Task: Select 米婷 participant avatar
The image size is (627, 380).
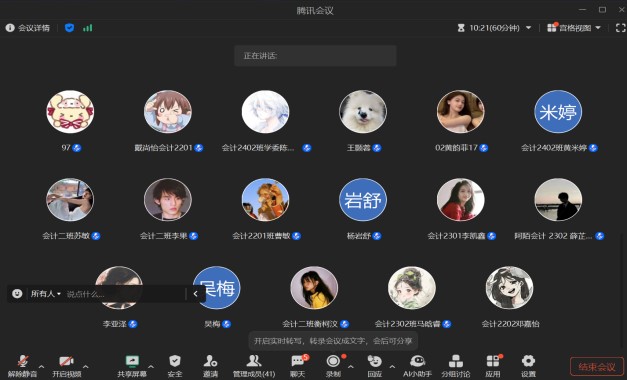Action: (x=558, y=112)
